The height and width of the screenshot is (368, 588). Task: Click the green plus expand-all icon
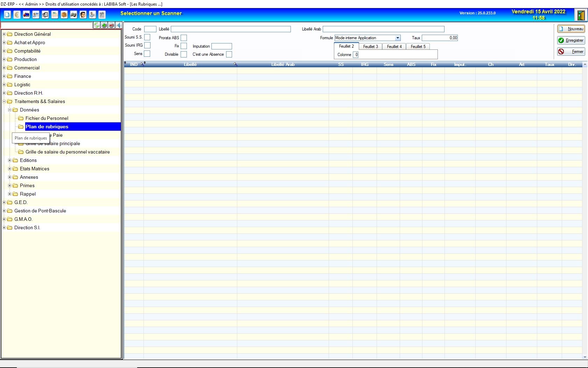(104, 25)
